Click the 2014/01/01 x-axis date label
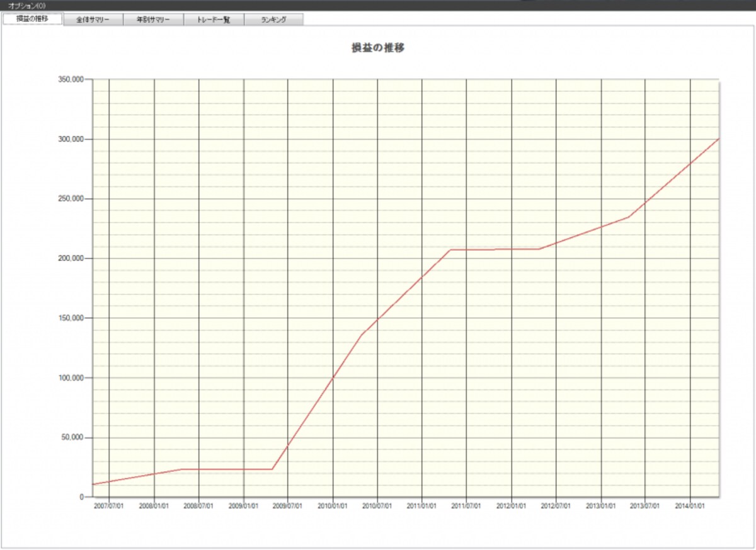This screenshot has height=550, width=756. pyautogui.click(x=690, y=505)
